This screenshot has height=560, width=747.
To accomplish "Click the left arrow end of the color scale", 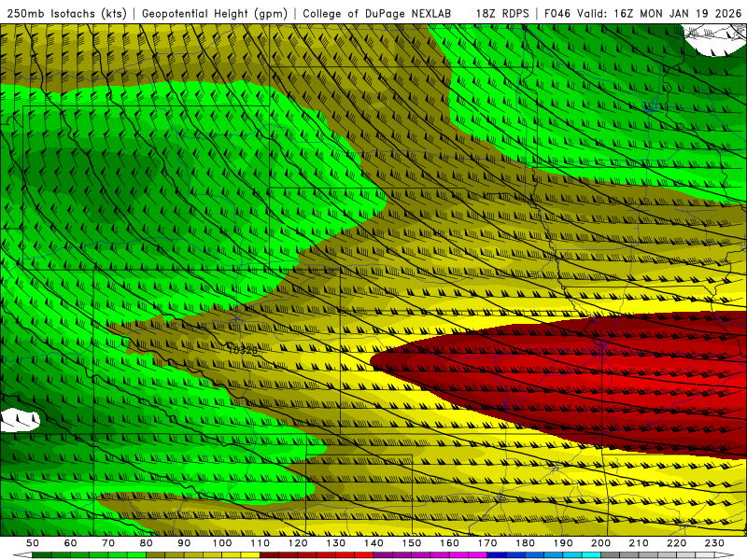I will tap(21, 555).
